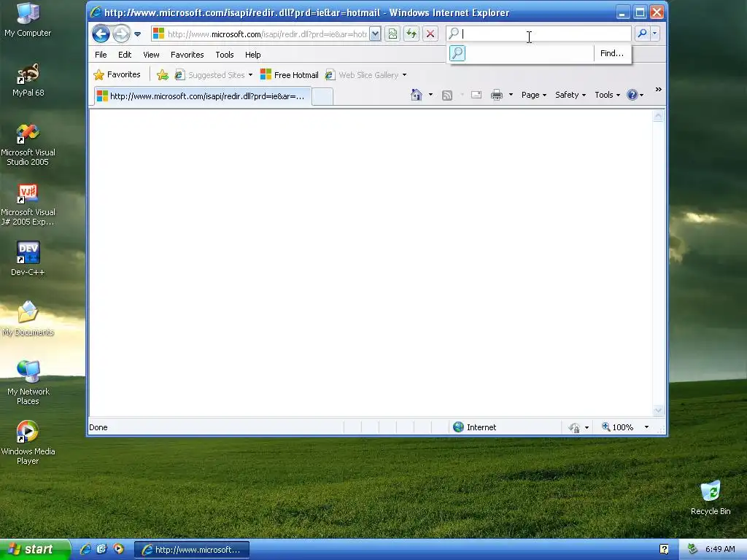
Task: Click the Search magnifier button
Action: 642,34
